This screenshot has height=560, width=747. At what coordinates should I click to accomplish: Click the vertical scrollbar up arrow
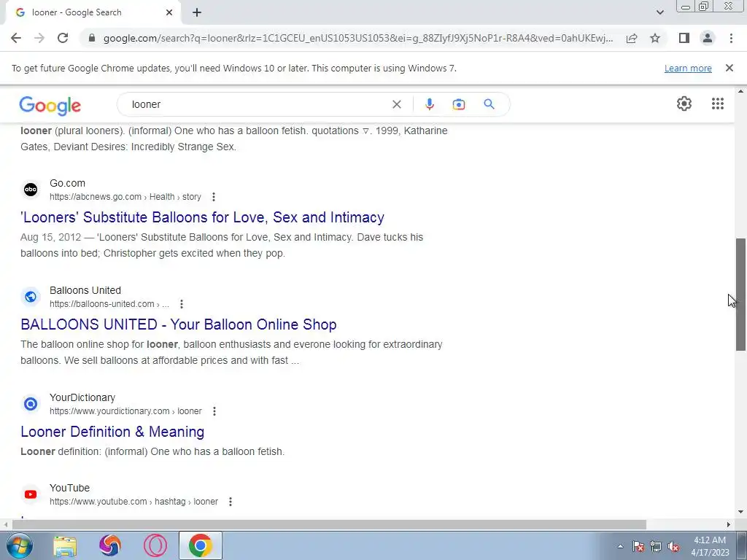tap(740, 90)
